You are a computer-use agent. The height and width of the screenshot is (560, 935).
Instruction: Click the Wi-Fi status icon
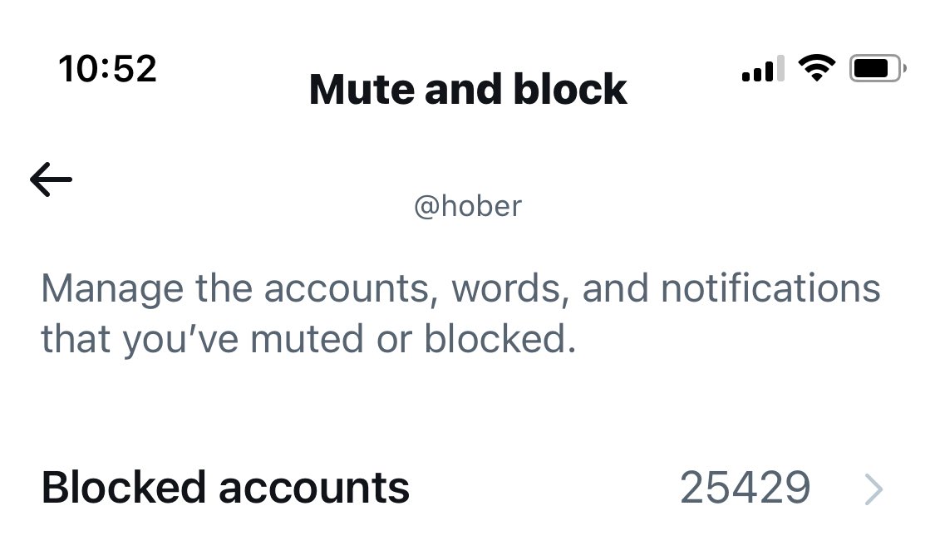tap(816, 68)
